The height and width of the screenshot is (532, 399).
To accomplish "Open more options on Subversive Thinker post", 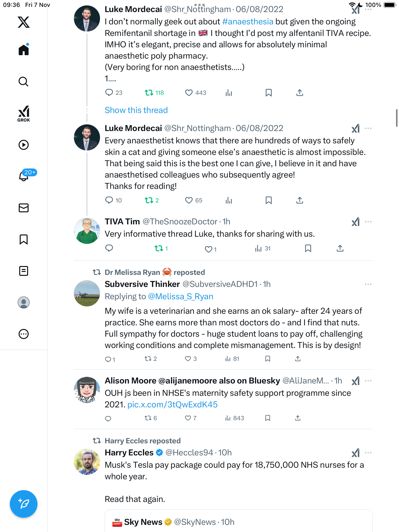I will pos(368,284).
